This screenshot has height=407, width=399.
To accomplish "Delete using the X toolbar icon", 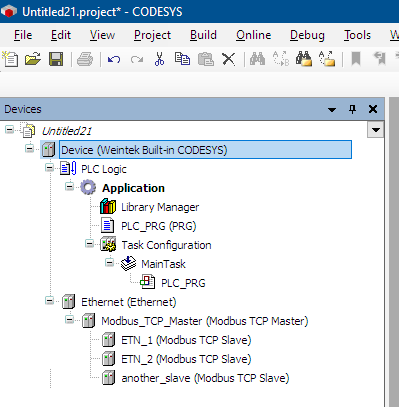I will [x=229, y=60].
